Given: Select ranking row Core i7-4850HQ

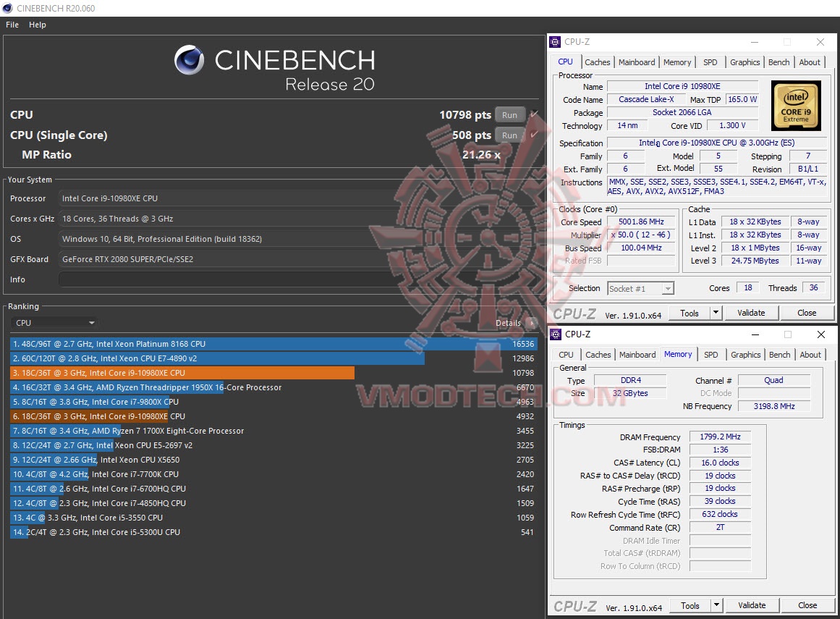Looking at the screenshot, I should point(273,503).
